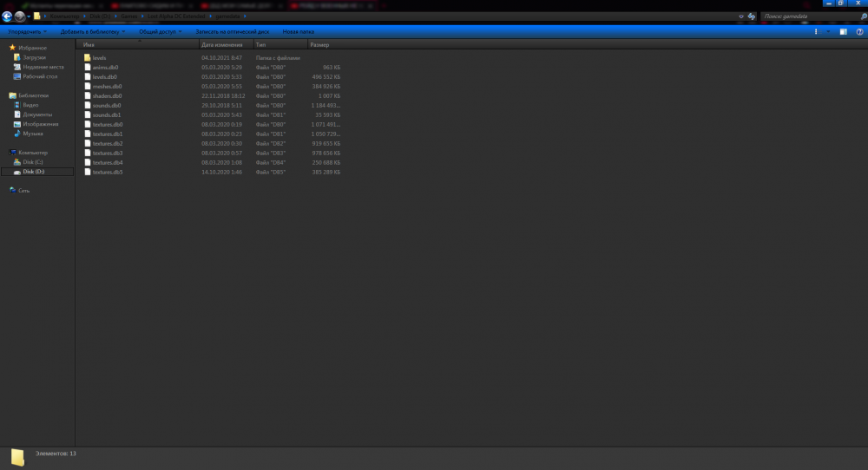Select the textures.db5 file icon
Viewport: 868px width, 470px height.
point(88,172)
